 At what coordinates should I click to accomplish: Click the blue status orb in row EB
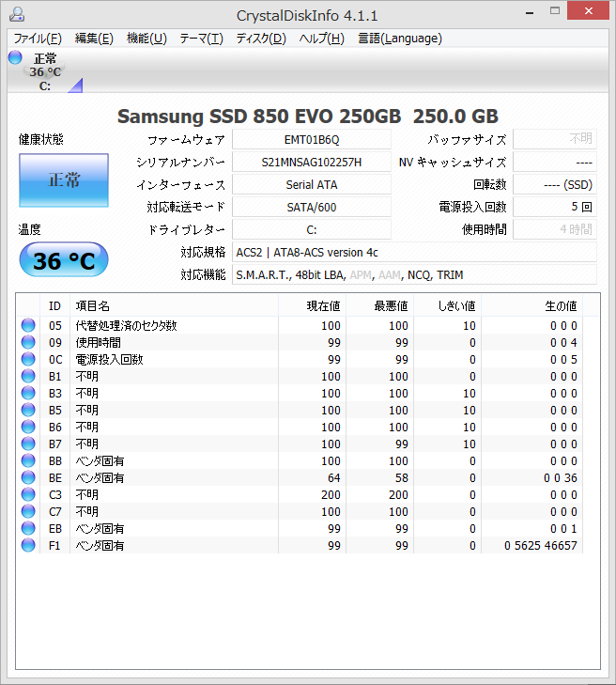[x=28, y=528]
